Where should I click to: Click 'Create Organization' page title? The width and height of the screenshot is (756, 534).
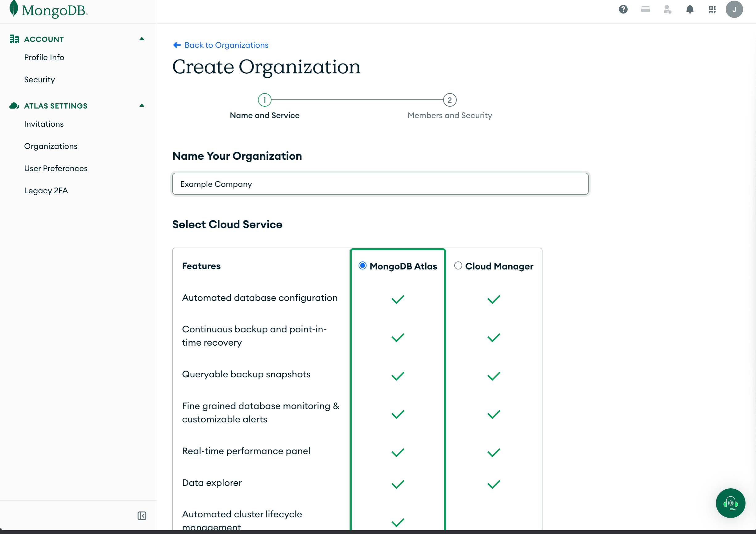pyautogui.click(x=266, y=67)
